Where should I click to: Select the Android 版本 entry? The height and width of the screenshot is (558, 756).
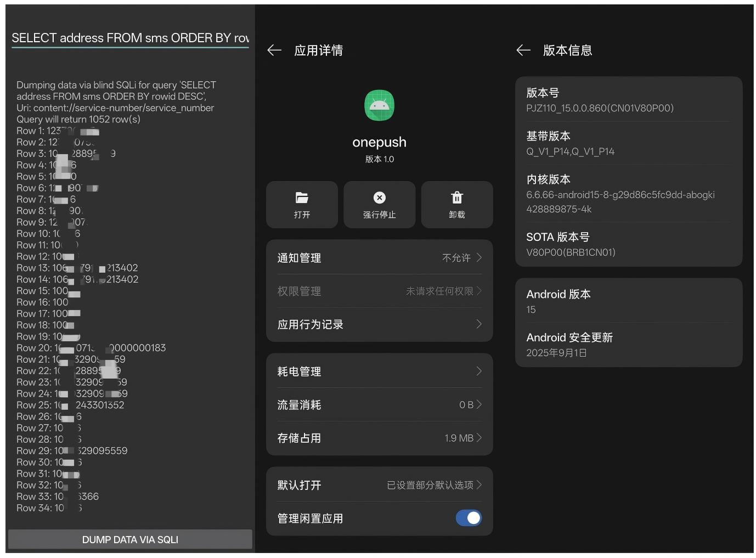(x=628, y=301)
